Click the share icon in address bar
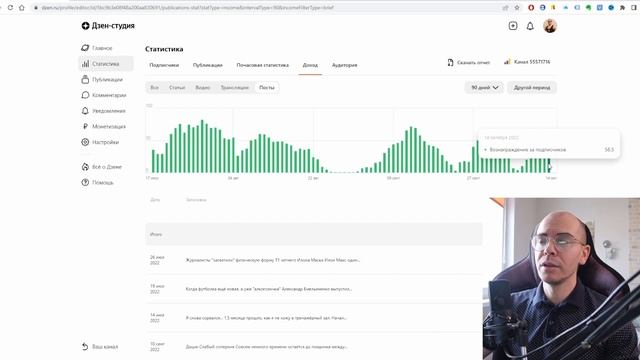This screenshot has height=360, width=640. click(505, 7)
